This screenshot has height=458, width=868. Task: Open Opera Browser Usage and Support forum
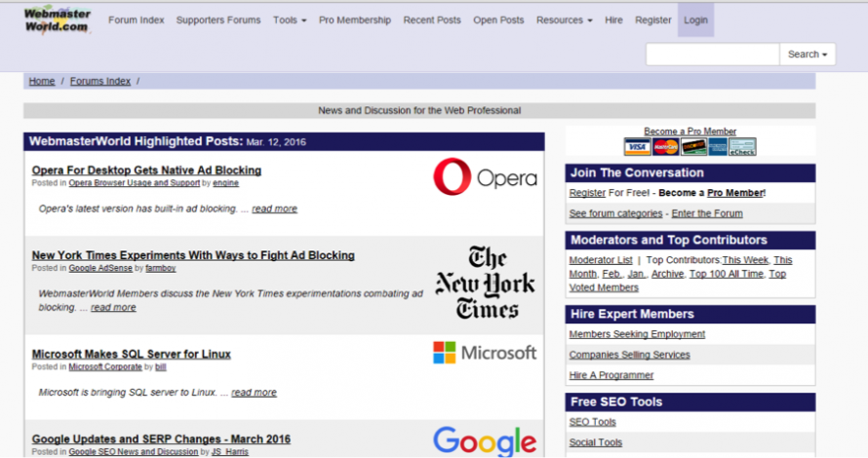click(x=134, y=183)
